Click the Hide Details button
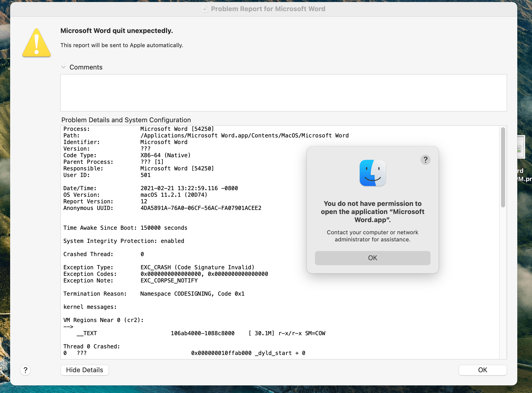532x393 pixels. point(84,370)
